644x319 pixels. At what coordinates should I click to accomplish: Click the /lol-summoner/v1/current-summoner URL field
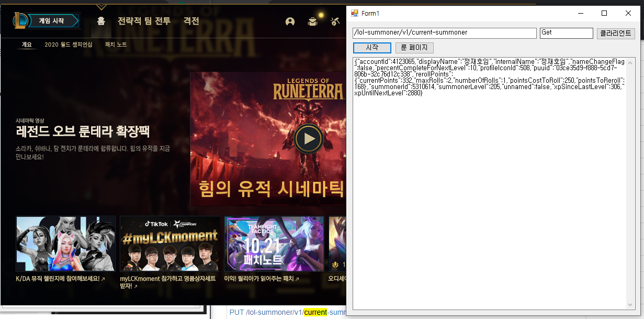coord(445,33)
